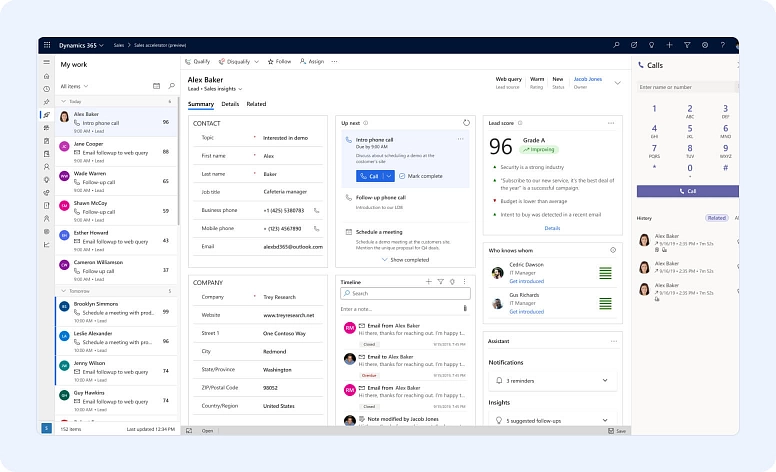This screenshot has height=472, width=776.
Task: Click the plus quick-create icon in top bar
Action: pyautogui.click(x=669, y=45)
